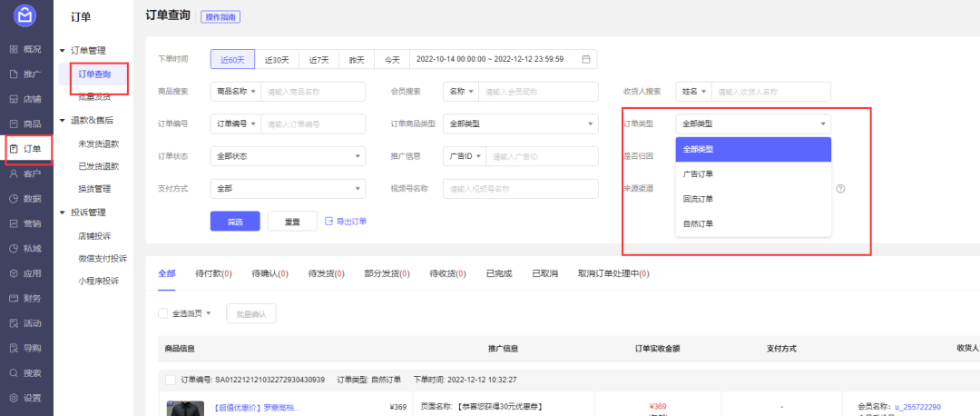Open 未发货退款 in navigation tree
The height and width of the screenshot is (416, 980).
point(99,144)
